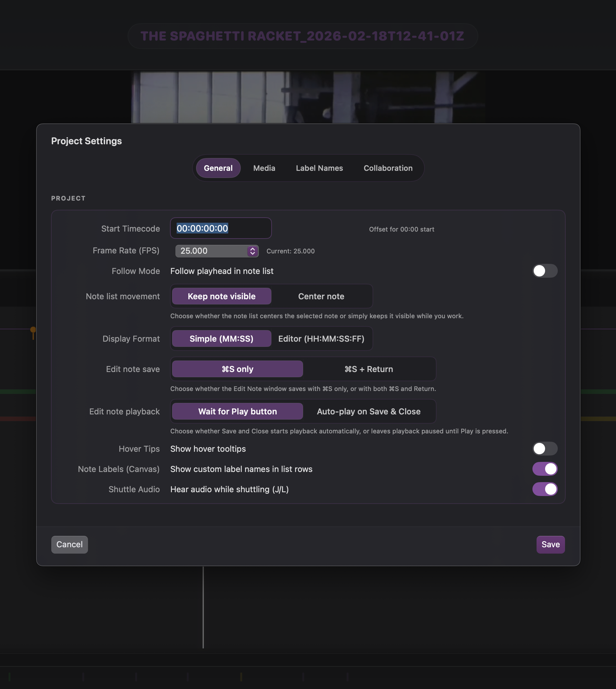The image size is (616, 689).
Task: Click the project title The Spaghetti Racket
Action: 303,36
